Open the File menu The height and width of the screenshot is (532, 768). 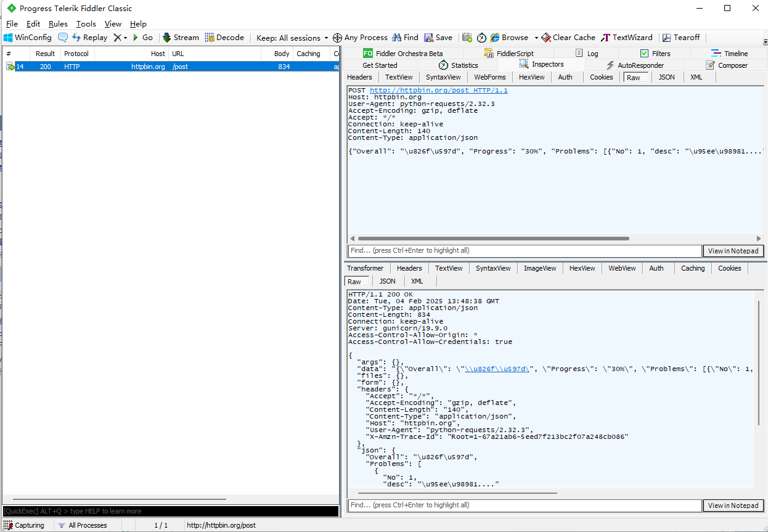tap(12, 23)
